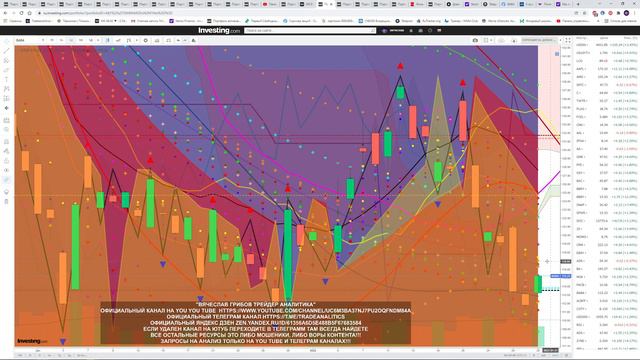Image resolution: width=640 pixels, height=360 pixels.
Task: Open the indicators button in chart toolbar
Action: coord(129,40)
